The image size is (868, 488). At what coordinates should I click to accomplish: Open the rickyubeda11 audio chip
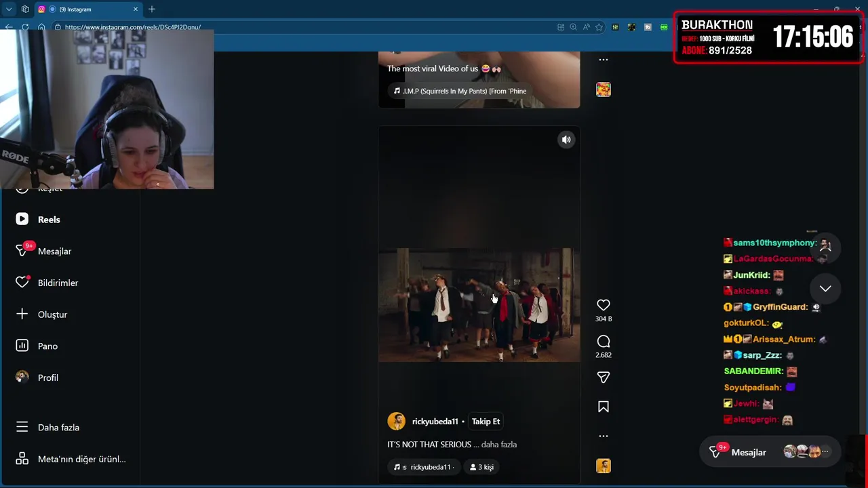424,467
